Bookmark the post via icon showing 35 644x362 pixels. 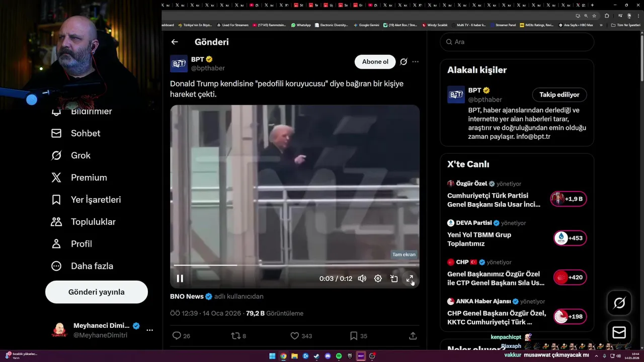[358, 336]
